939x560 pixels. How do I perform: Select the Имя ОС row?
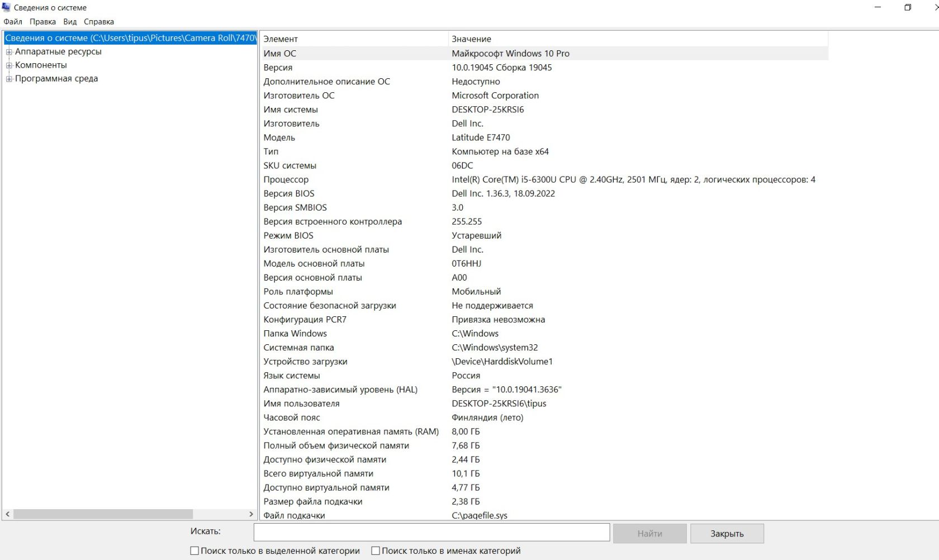(544, 54)
